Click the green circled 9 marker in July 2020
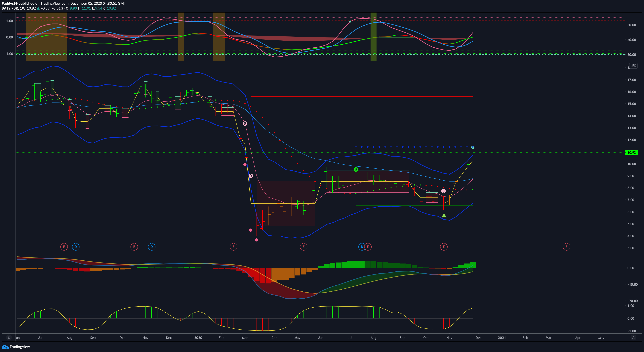Image resolution: width=644 pixels, height=352 pixels. [x=356, y=169]
